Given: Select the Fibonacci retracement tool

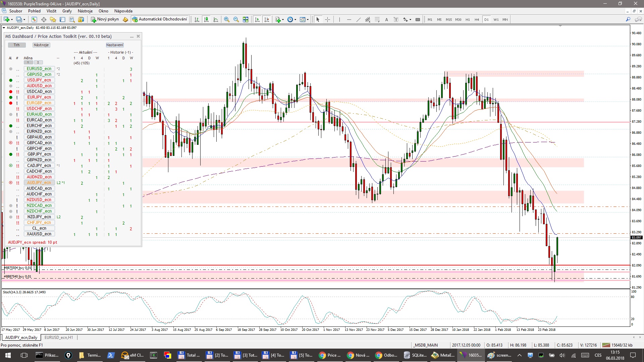Looking at the screenshot, I should click(x=377, y=19).
